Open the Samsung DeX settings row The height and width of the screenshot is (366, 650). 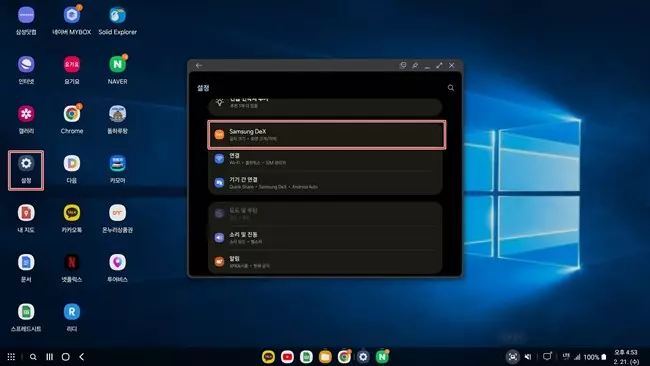[327, 135]
